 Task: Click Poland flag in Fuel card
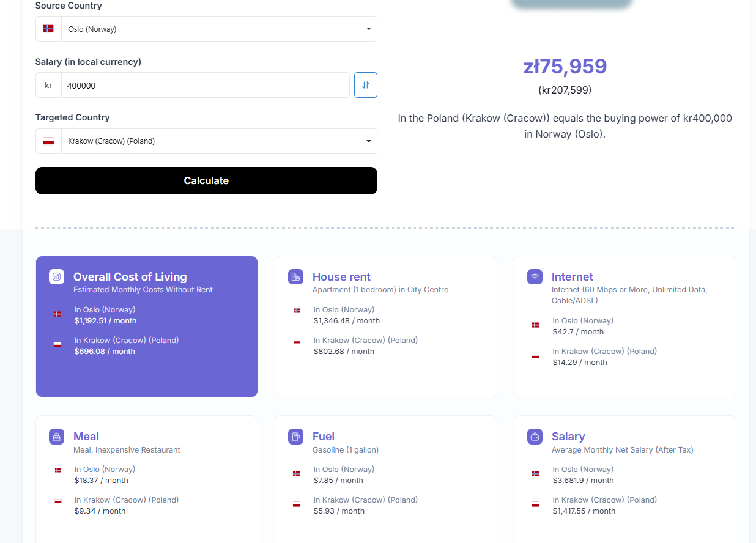click(x=297, y=504)
